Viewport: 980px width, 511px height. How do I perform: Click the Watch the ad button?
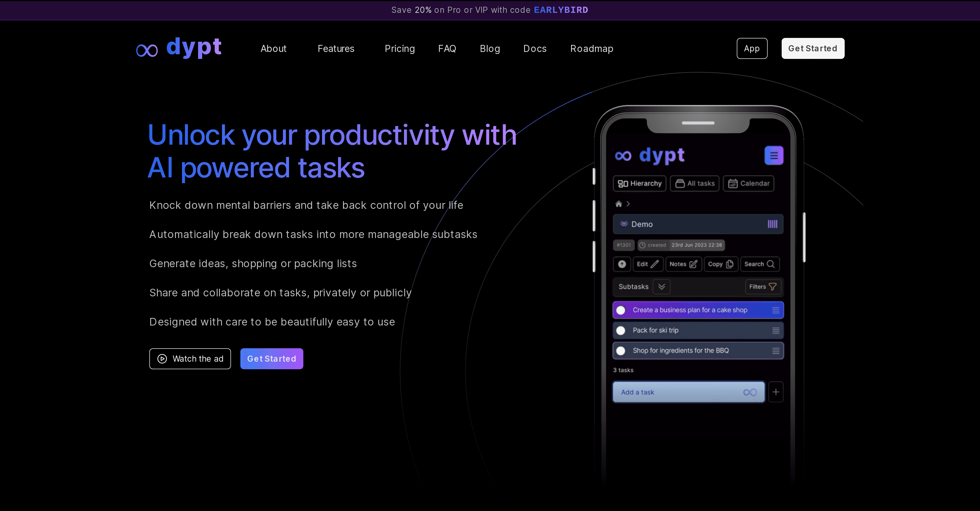190,358
